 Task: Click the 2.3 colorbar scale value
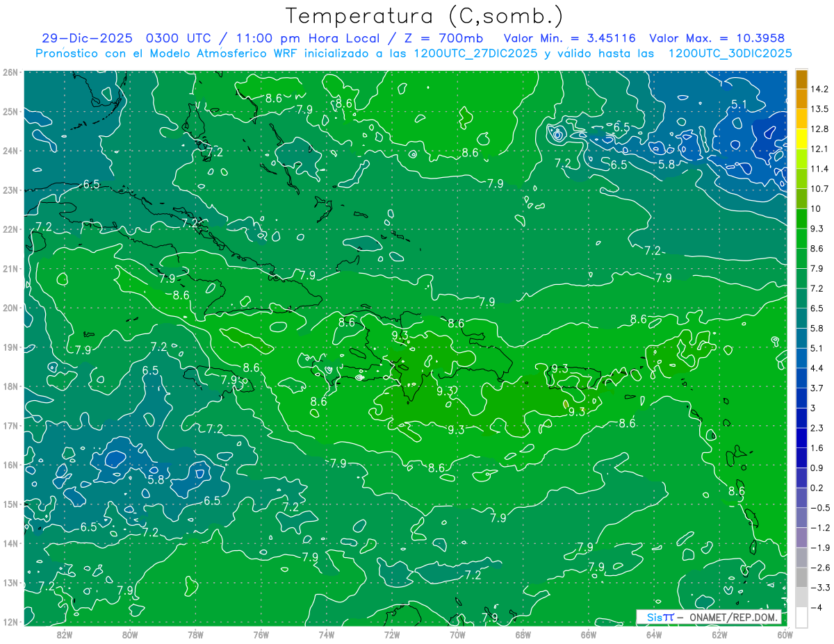[817, 428]
